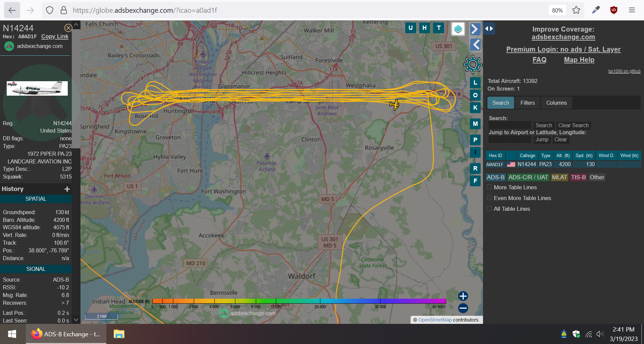Image resolution: width=644 pixels, height=344 pixels.
Task: Toggle the T map button
Action: [x=439, y=28]
